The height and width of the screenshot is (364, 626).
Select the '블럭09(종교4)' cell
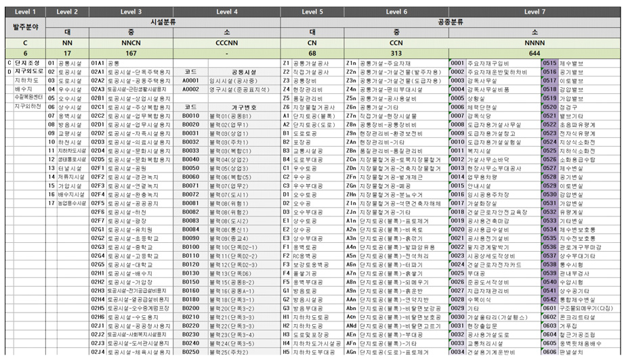pyautogui.click(x=244, y=238)
